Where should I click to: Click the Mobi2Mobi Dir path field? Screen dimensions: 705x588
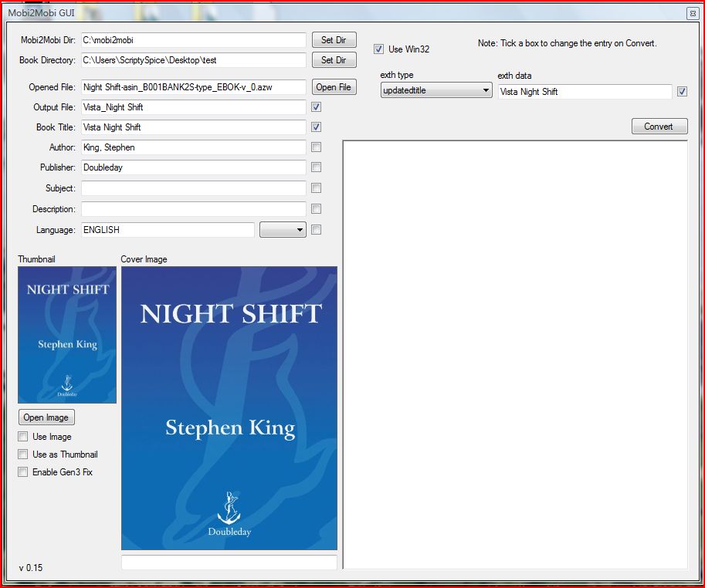(x=193, y=40)
